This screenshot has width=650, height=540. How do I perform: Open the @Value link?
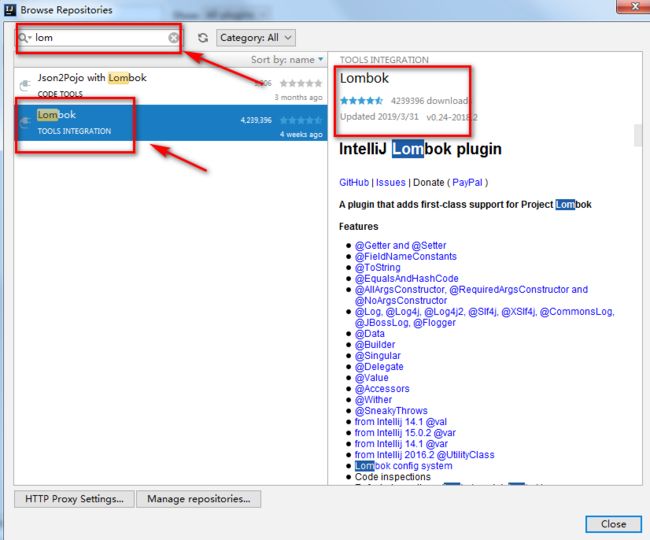[372, 378]
